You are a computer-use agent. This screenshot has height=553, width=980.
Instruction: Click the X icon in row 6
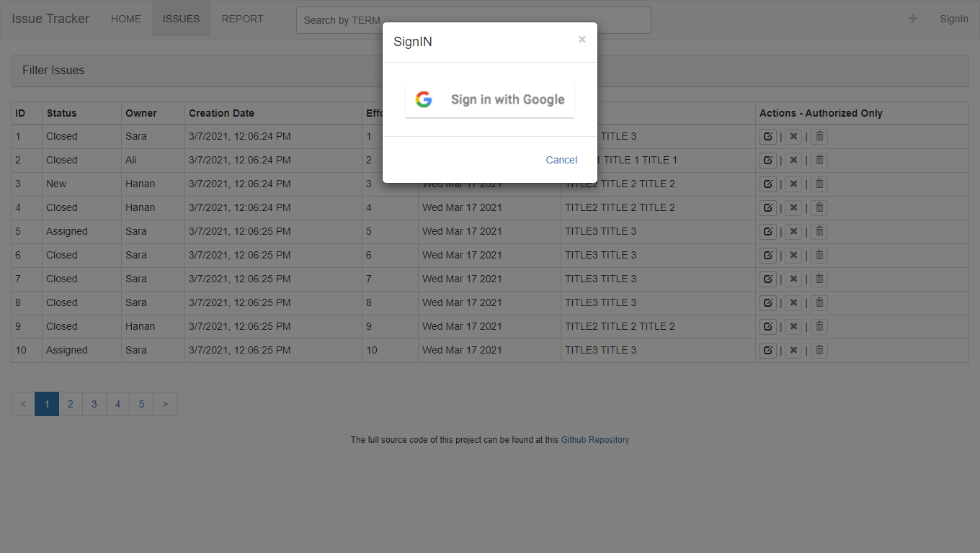pyautogui.click(x=793, y=255)
